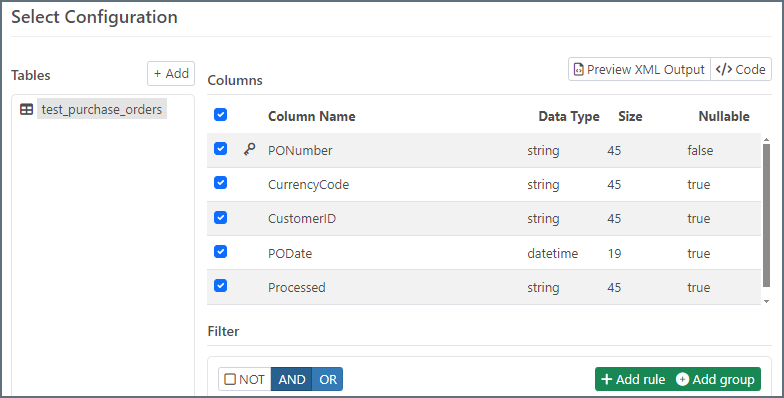Select the AND filter condition
784x398 pixels.
[292, 379]
